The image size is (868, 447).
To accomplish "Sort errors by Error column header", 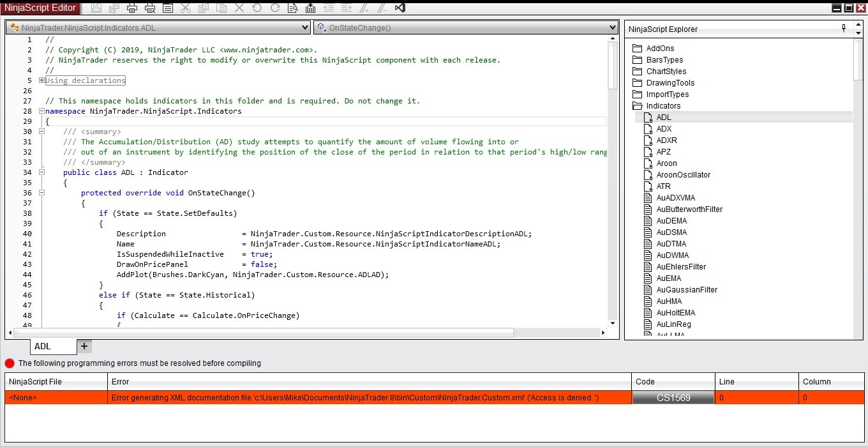I will [370, 382].
